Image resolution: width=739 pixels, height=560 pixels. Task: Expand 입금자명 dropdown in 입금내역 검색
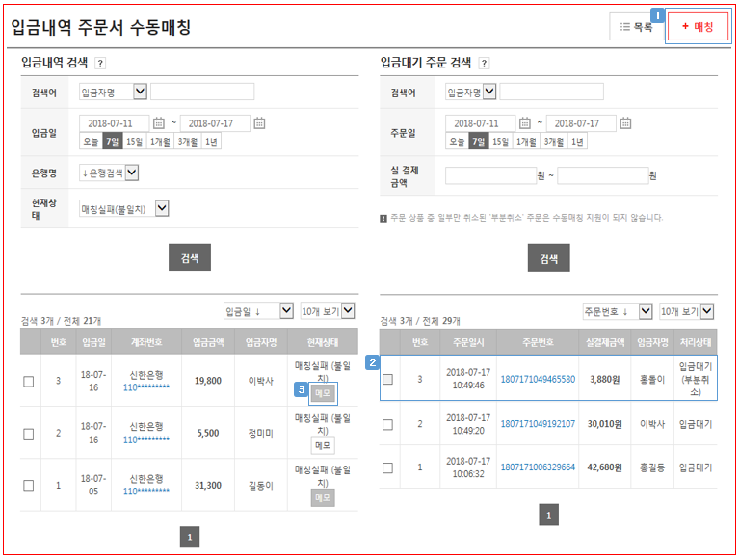coord(113,92)
